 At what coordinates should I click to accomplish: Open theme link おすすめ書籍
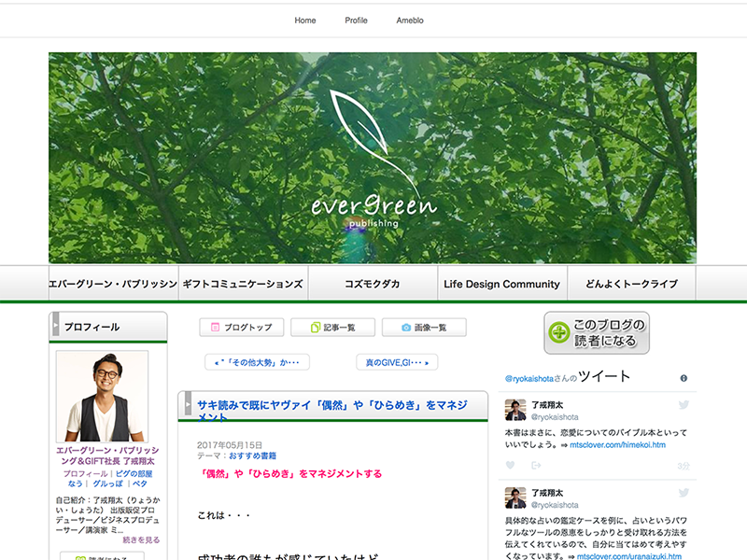pos(252,455)
